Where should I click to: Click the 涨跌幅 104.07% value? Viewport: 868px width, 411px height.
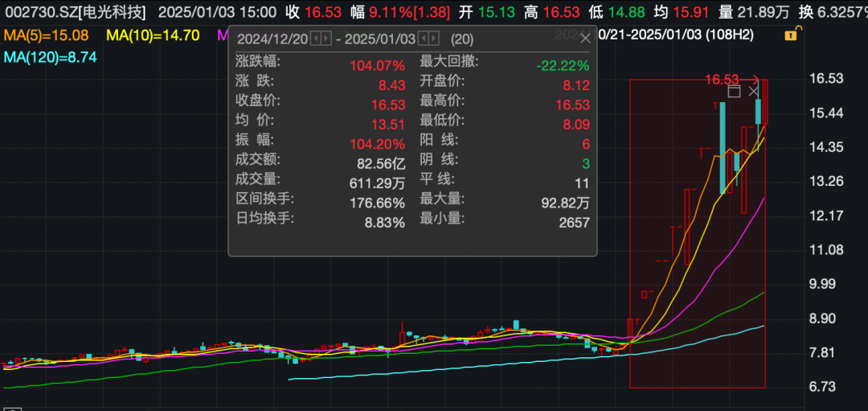tap(377, 66)
